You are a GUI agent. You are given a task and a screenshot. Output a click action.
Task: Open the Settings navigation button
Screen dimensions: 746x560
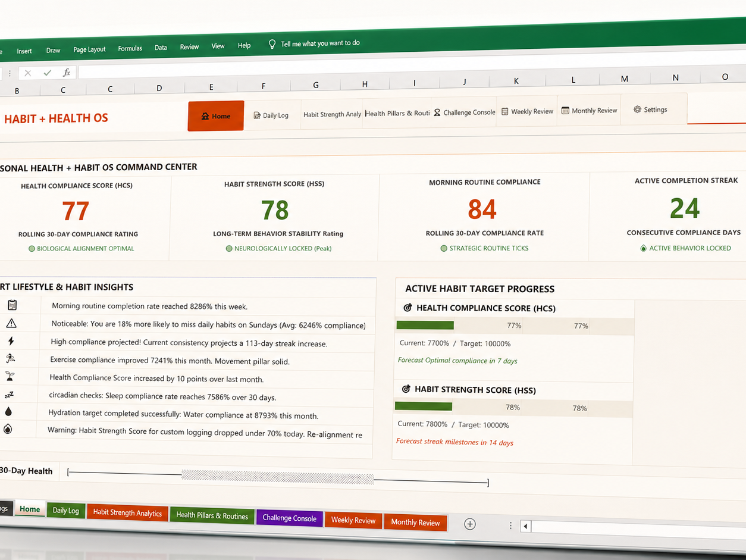(653, 110)
